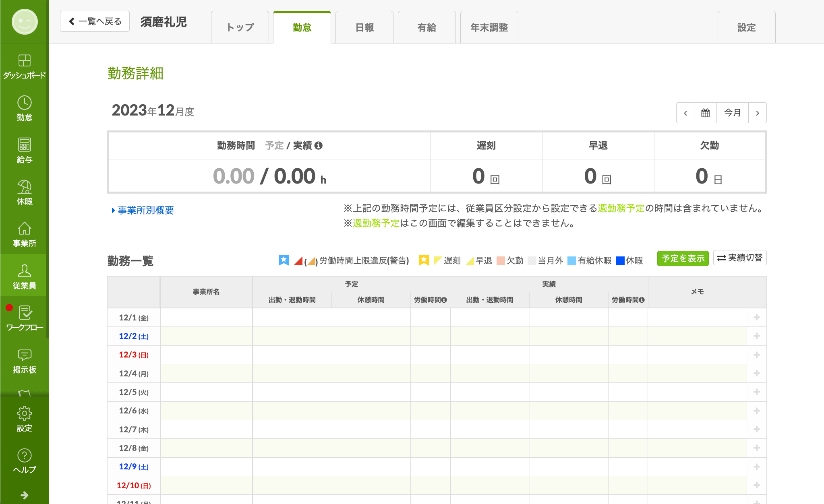Click the smiley logo at top left

(25, 22)
